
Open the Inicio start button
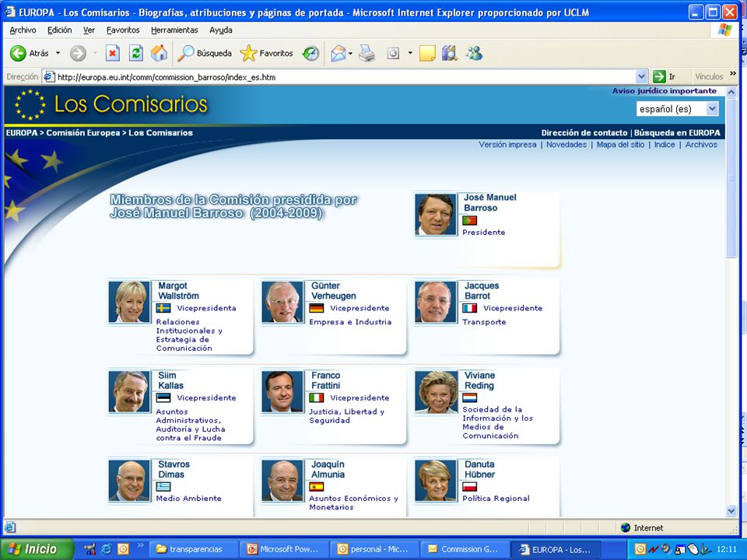pos(37,549)
